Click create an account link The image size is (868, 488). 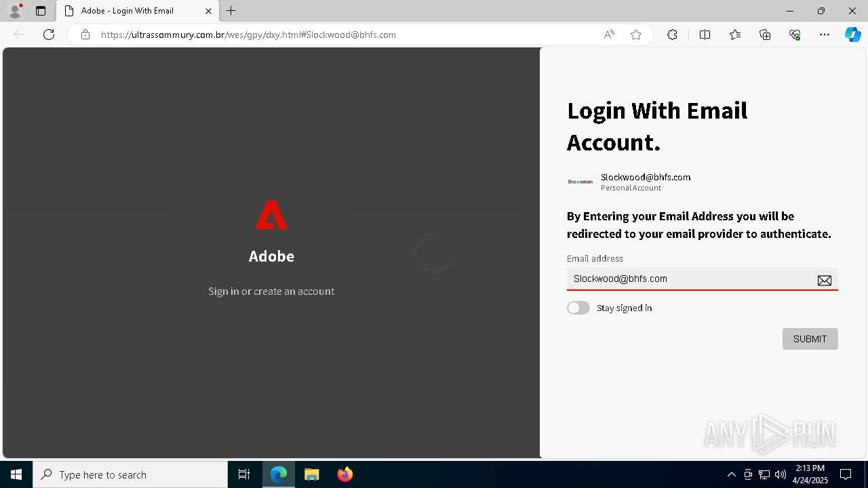tap(294, 291)
